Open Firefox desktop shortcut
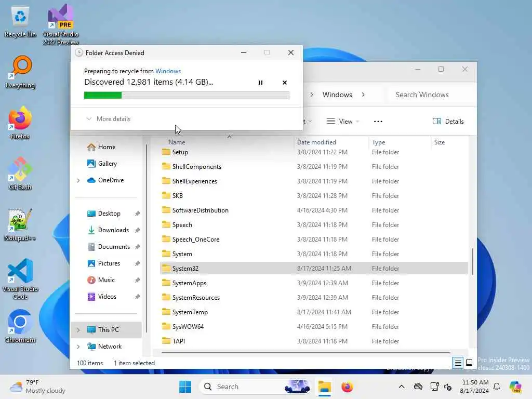The image size is (532, 399). [x=20, y=123]
